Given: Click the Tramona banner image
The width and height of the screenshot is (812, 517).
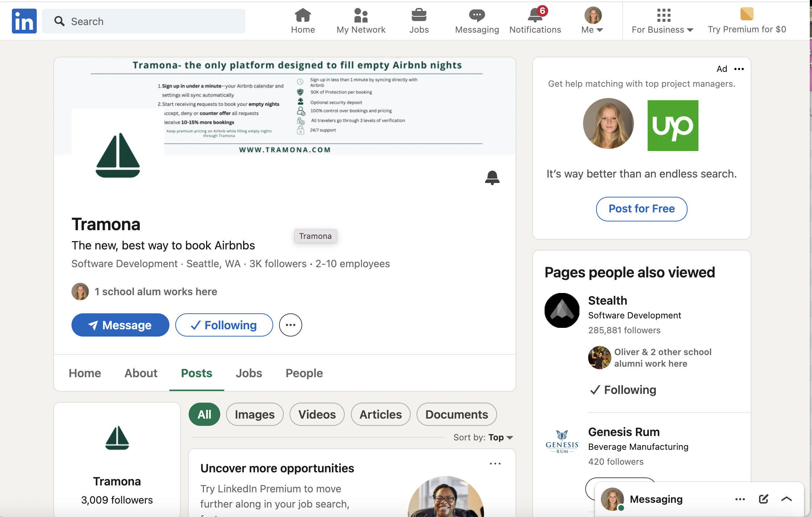Looking at the screenshot, I should tap(285, 106).
